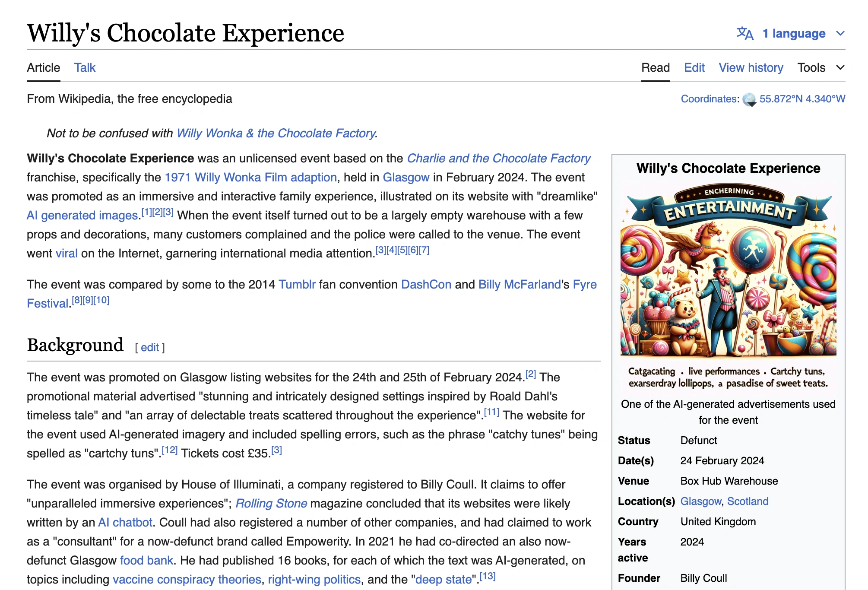Open the Tumblr link

(297, 284)
